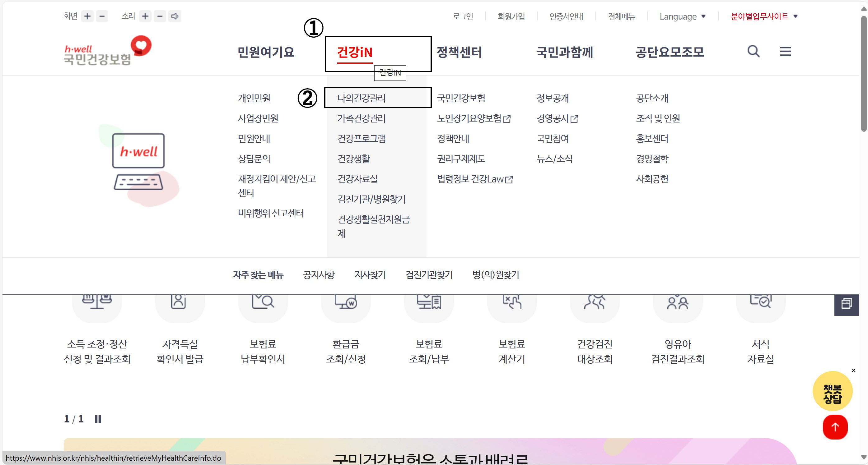This screenshot has height=465, width=868.
Task: Open 환급금 조회/신청 service
Action: (346, 330)
